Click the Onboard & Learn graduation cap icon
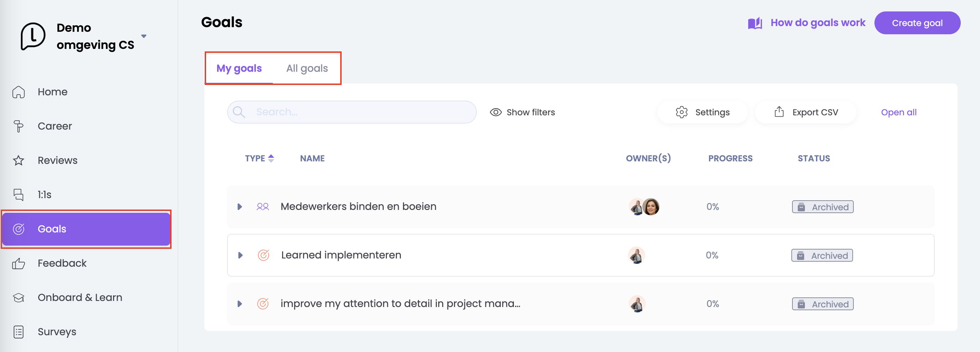Viewport: 980px width, 352px height. click(18, 297)
